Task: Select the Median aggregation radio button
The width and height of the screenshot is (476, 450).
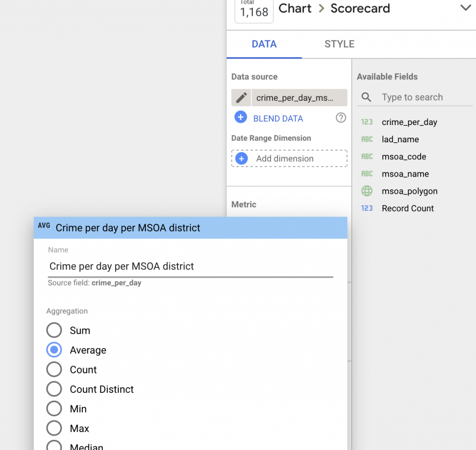Action: click(54, 445)
